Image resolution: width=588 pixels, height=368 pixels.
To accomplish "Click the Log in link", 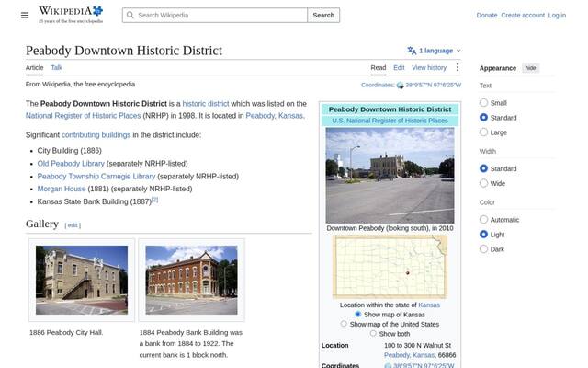I will click(x=557, y=15).
